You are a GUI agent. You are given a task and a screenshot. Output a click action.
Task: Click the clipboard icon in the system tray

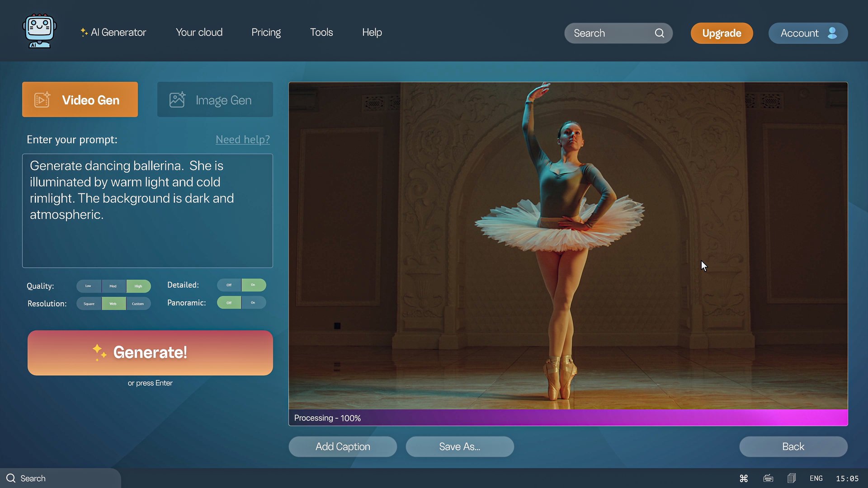click(x=792, y=478)
